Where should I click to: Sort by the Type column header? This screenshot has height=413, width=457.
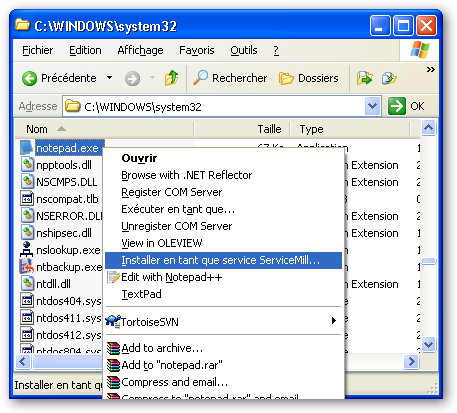pos(350,129)
